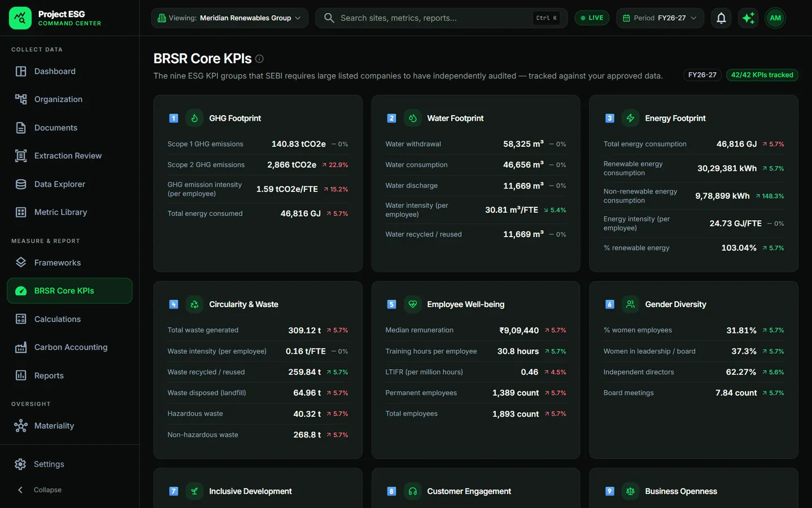Image resolution: width=812 pixels, height=508 pixels.
Task: Collapse the sidebar
Action: [38, 490]
